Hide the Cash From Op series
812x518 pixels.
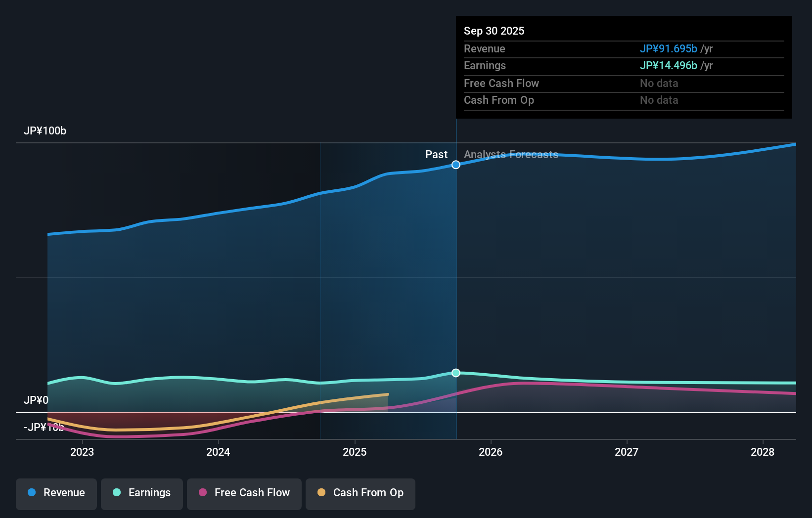[x=360, y=494]
